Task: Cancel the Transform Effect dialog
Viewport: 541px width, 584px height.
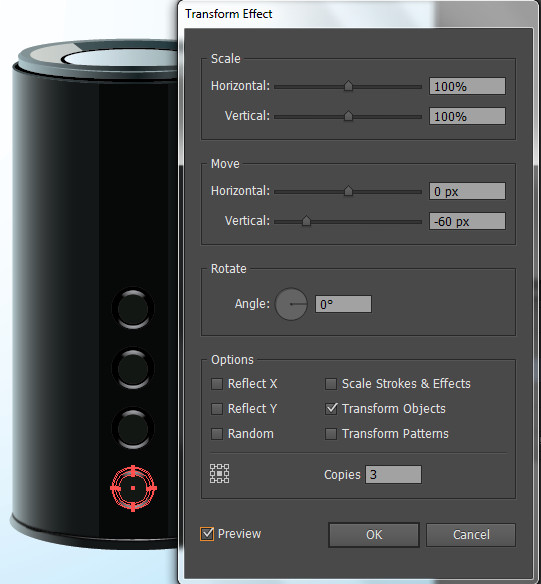Action: pos(471,535)
